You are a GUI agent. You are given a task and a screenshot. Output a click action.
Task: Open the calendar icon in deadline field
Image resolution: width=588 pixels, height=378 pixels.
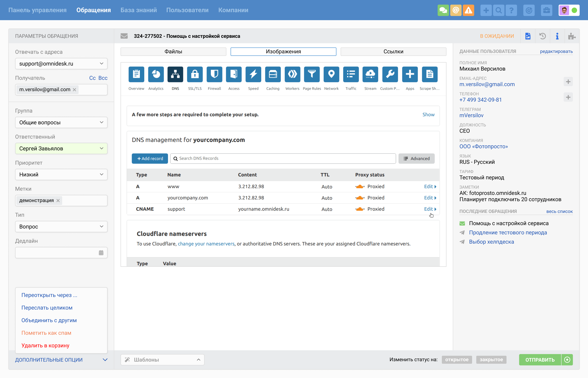[x=101, y=253]
